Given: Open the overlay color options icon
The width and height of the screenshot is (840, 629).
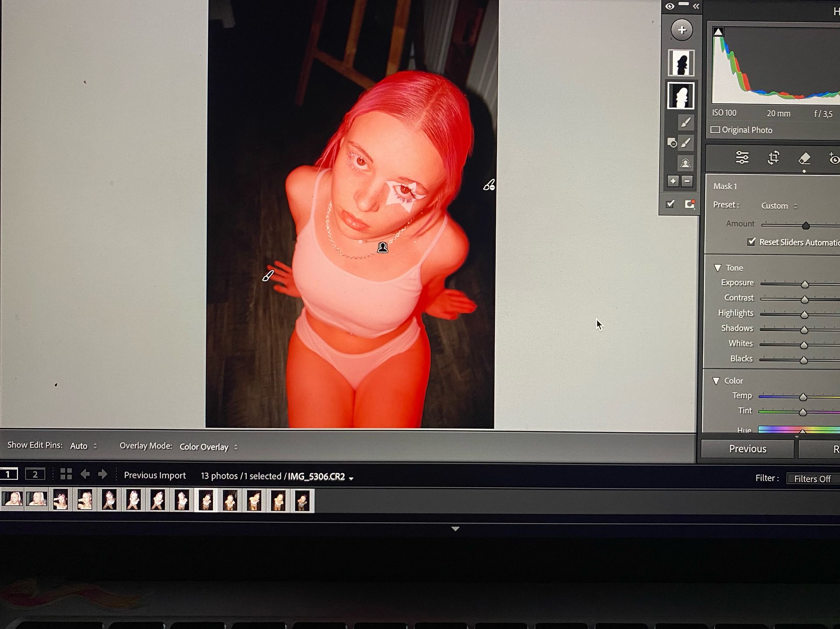Looking at the screenshot, I should point(690,204).
